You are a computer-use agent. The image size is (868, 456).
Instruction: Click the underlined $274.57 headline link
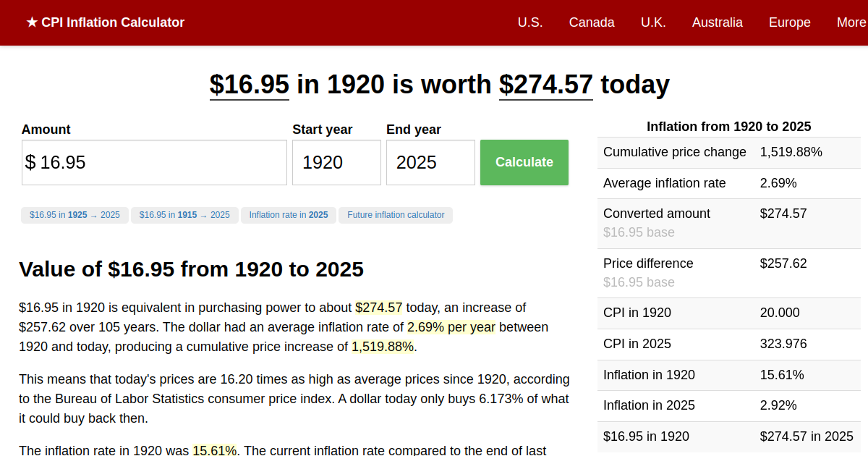[545, 85]
